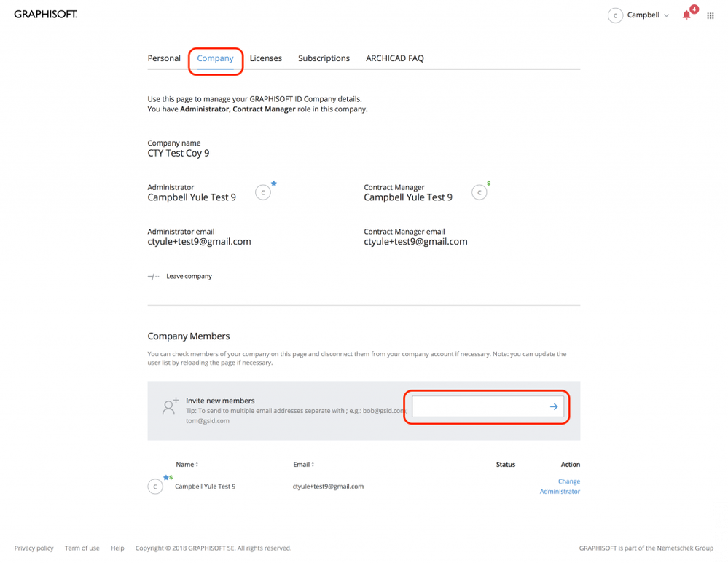The width and height of the screenshot is (728, 563).
Task: Click the copyright 2018 GRAPHISOFT SE footer text
Action: [x=214, y=548]
